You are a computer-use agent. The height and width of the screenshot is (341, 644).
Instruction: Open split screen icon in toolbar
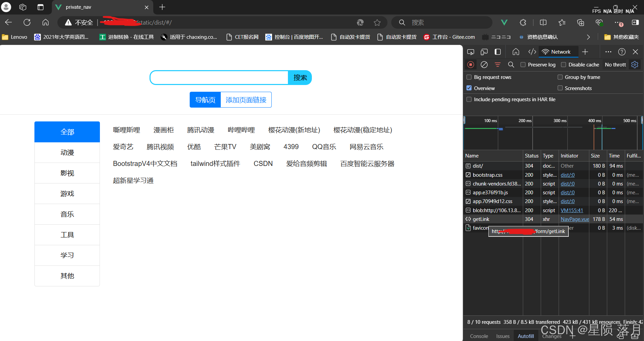click(543, 23)
